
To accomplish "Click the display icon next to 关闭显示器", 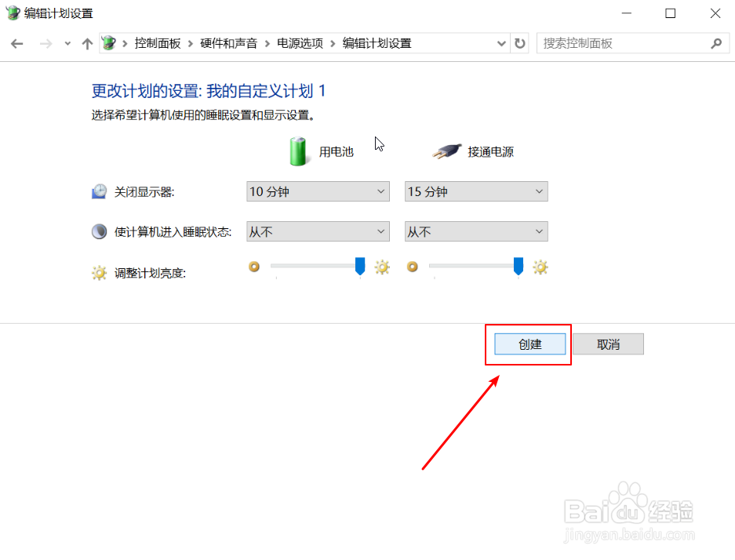I will click(99, 190).
